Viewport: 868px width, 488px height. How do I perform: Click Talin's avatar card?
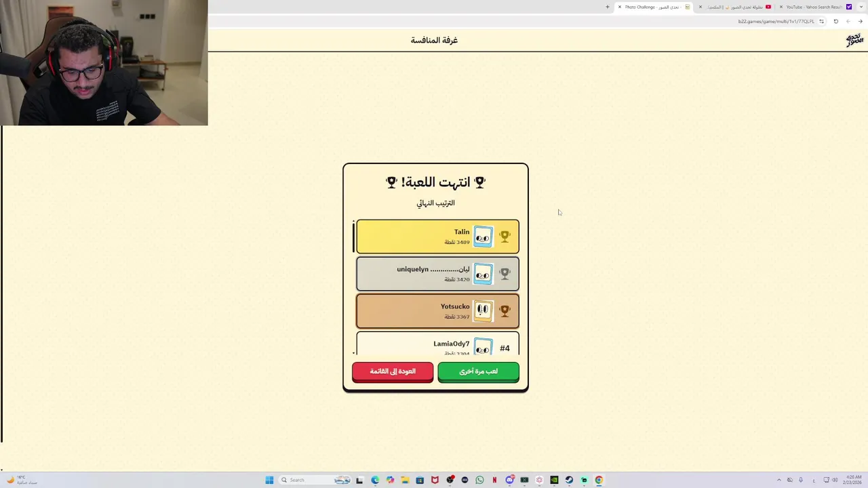pyautogui.click(x=483, y=237)
